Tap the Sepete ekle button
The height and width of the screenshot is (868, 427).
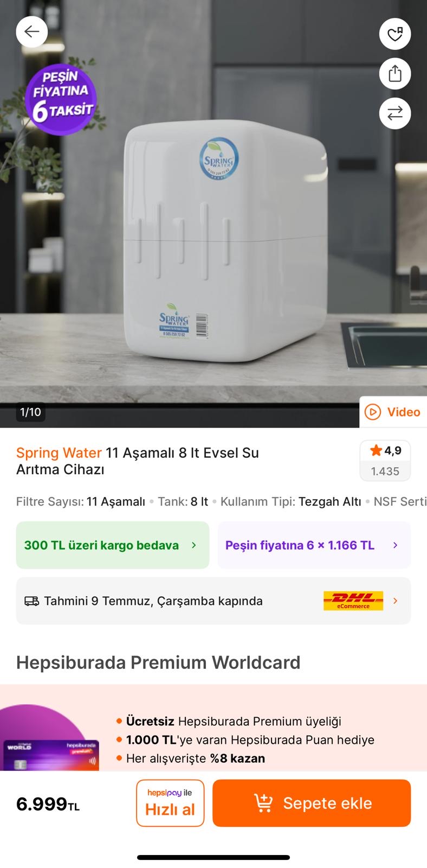click(x=312, y=803)
